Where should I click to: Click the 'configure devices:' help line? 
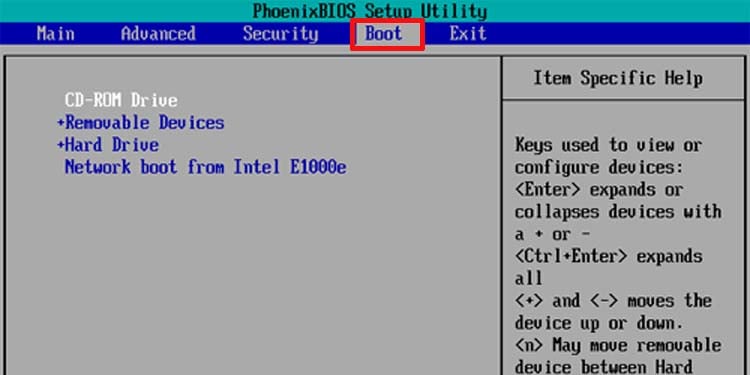pos(599,167)
